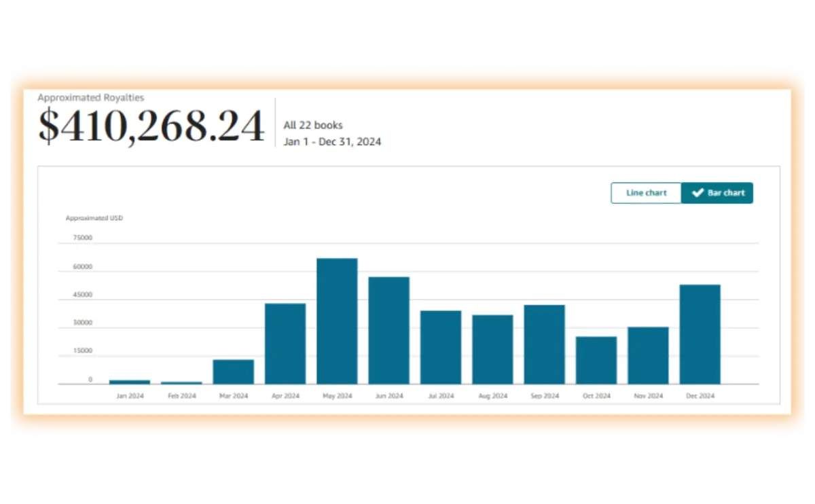Select the November 2024 bar

point(648,355)
